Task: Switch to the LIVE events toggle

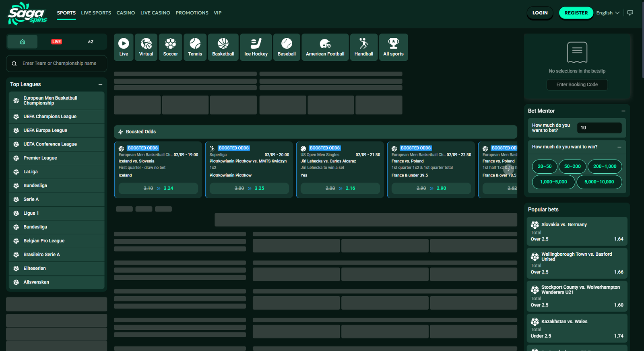Action: click(56, 42)
